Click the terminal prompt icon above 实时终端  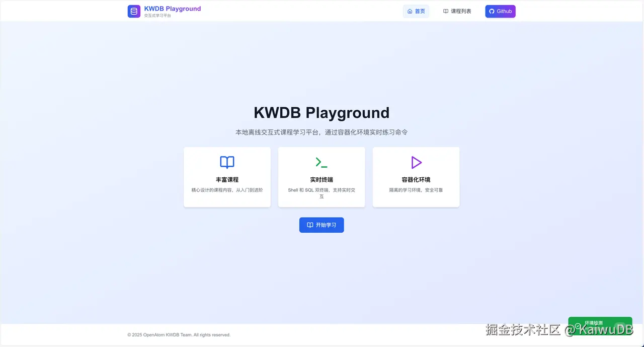321,162
